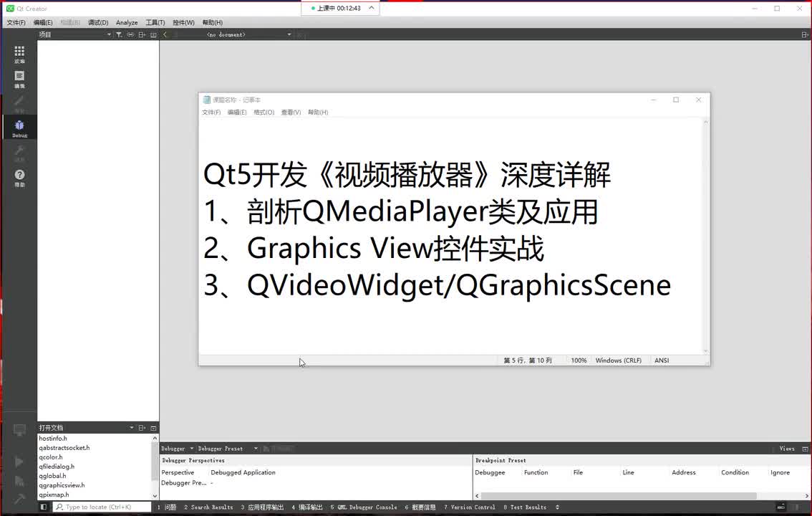Open Notepad's Edit menu
Screen dimensions: 812x516
coord(237,113)
